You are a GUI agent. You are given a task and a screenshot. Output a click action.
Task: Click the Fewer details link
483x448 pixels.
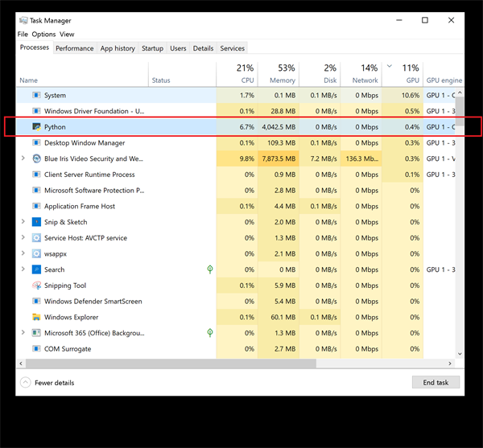(x=55, y=383)
